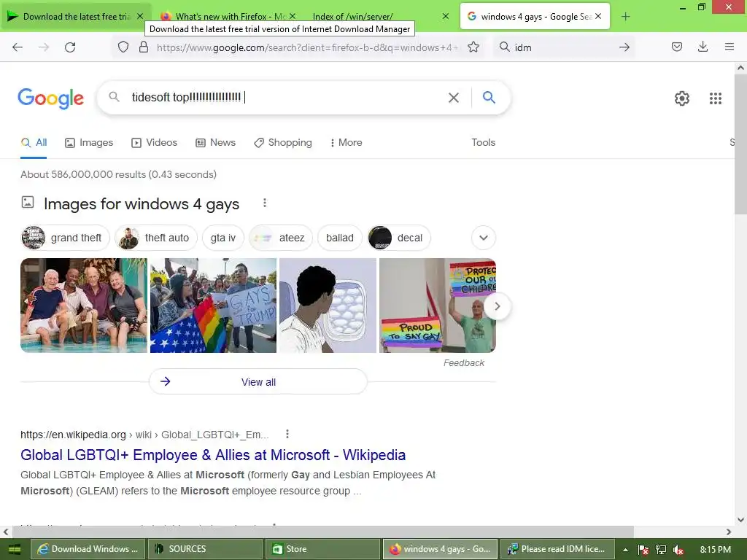
Task: Open Please read IDM license taskbar item
Action: point(557,549)
